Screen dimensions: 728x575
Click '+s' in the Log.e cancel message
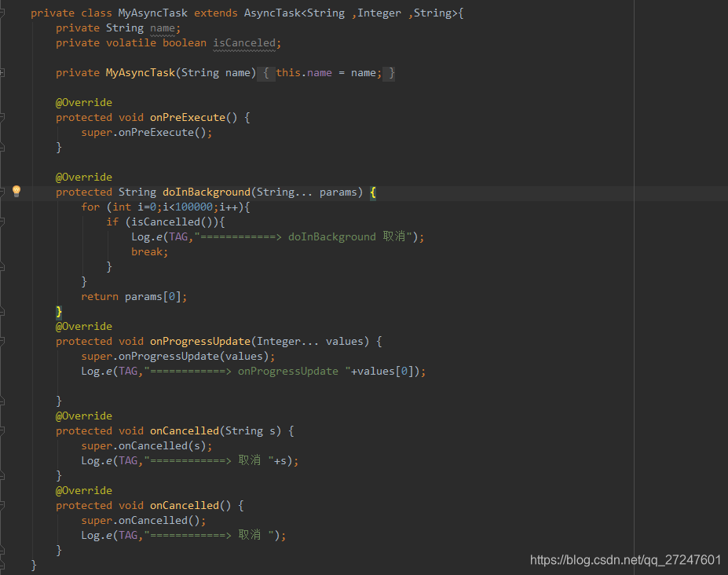(280, 461)
